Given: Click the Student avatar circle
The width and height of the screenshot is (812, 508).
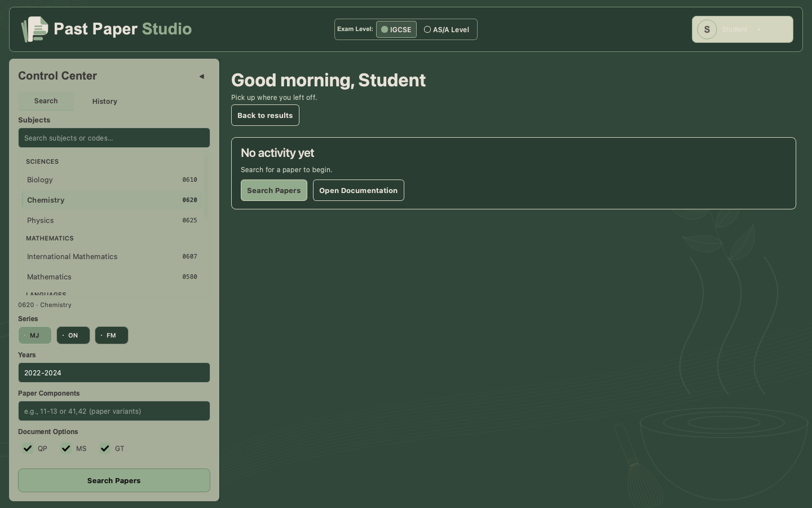Looking at the screenshot, I should [x=707, y=29].
